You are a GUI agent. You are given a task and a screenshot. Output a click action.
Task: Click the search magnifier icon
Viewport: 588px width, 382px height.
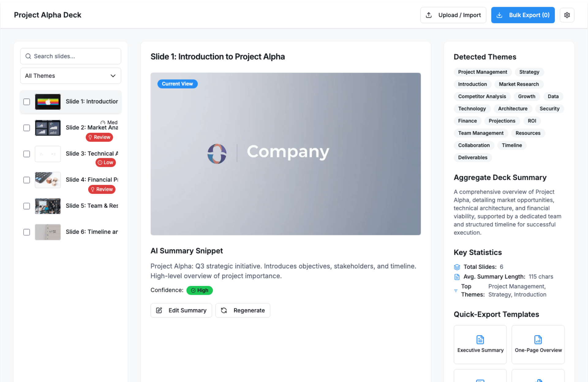coord(28,56)
